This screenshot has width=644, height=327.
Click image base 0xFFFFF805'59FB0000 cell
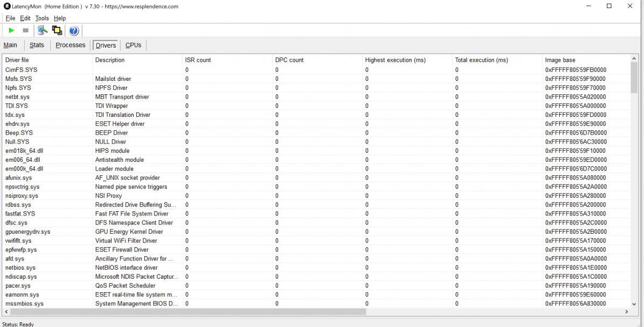click(x=576, y=70)
